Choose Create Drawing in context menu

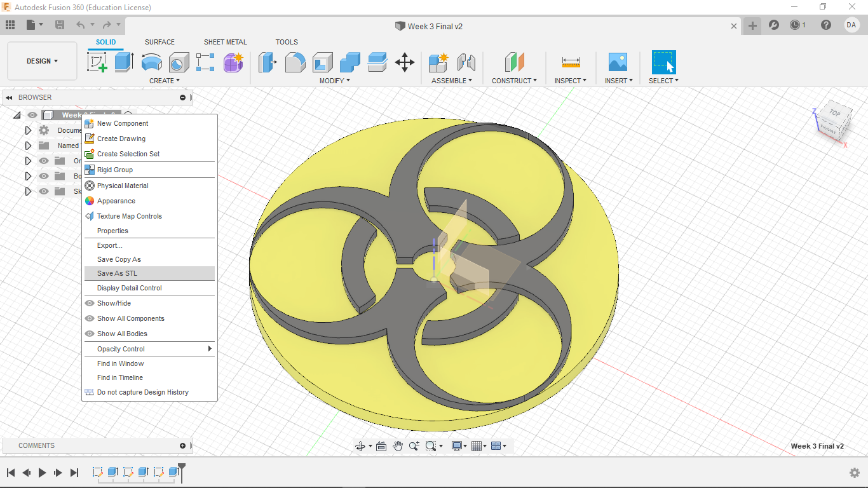150,139
